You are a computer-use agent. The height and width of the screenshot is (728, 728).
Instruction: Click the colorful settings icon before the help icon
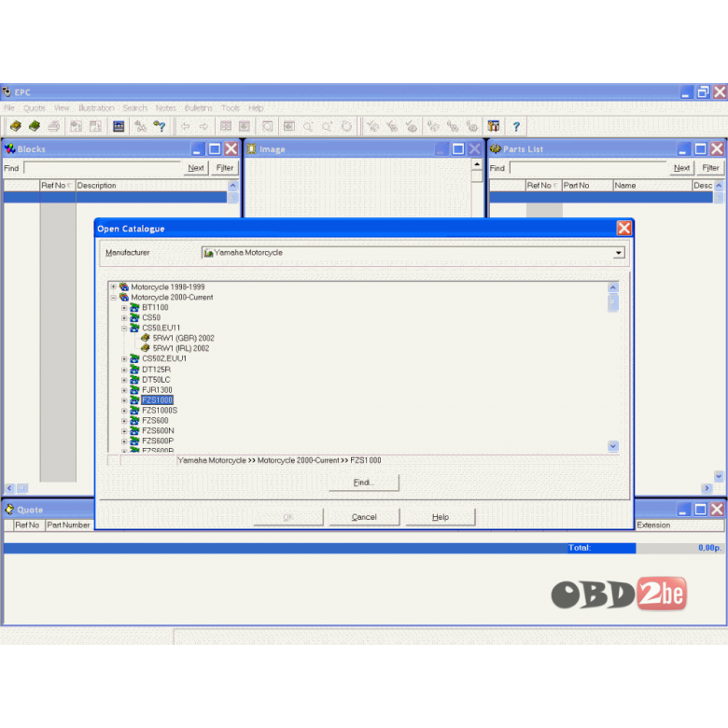[x=494, y=126]
